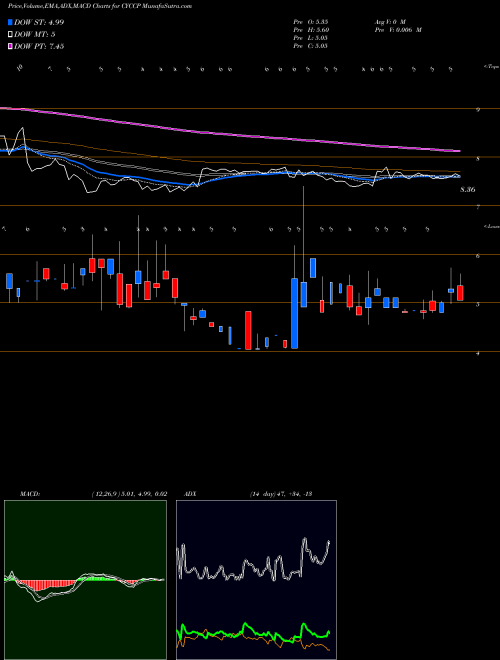Click the 'Pre V: 0.006 M' volume text
The image size is (500, 660).
tap(398, 30)
